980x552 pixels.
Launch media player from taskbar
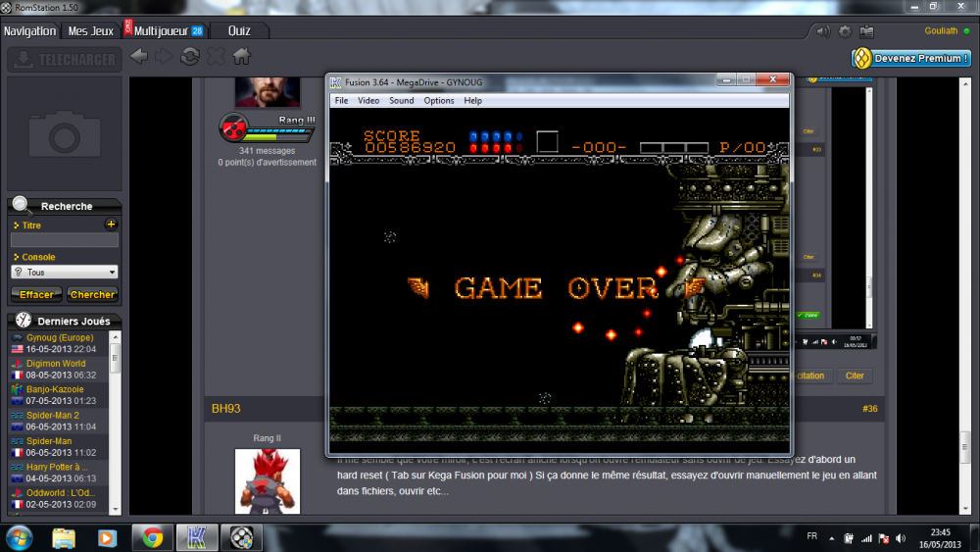coord(107,537)
